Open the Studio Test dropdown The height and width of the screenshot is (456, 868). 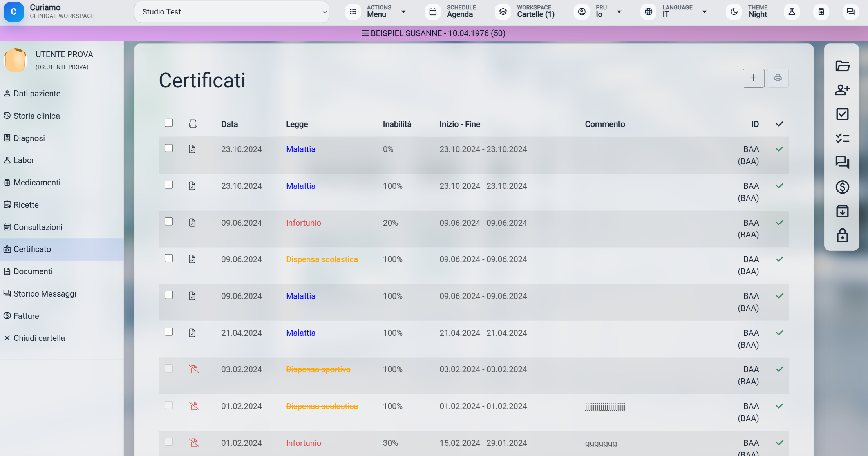(x=231, y=12)
